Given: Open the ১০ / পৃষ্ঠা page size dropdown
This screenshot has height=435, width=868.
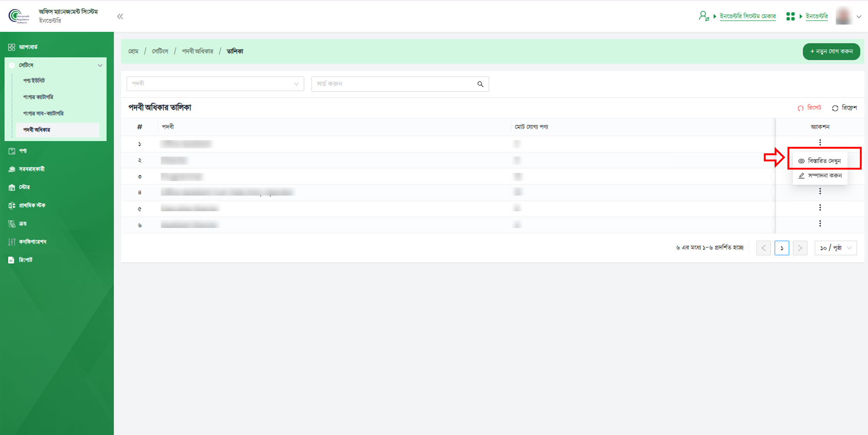Looking at the screenshot, I should pyautogui.click(x=836, y=248).
